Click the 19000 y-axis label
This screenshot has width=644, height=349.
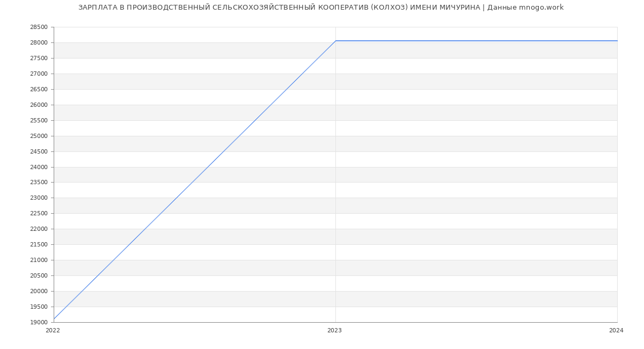pos(39,322)
